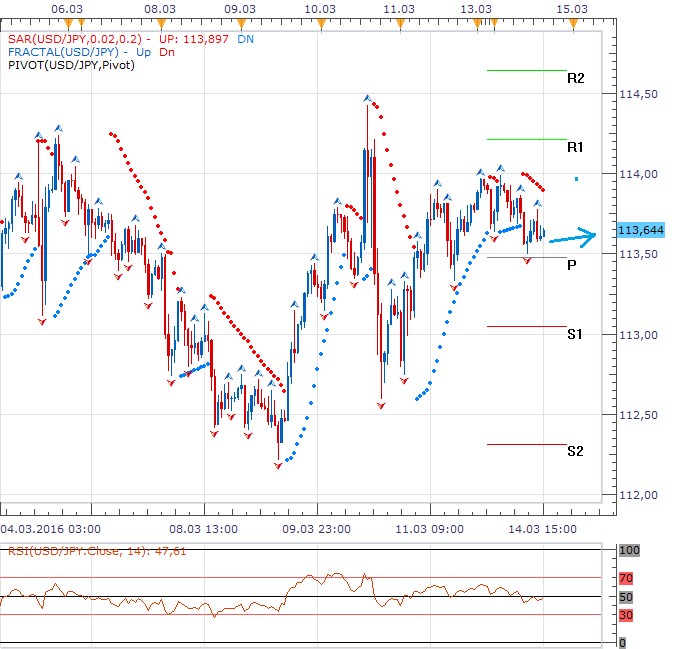This screenshot has height=649, width=674.
Task: Click the 09.03 23:00 time axis label
Action: [315, 527]
